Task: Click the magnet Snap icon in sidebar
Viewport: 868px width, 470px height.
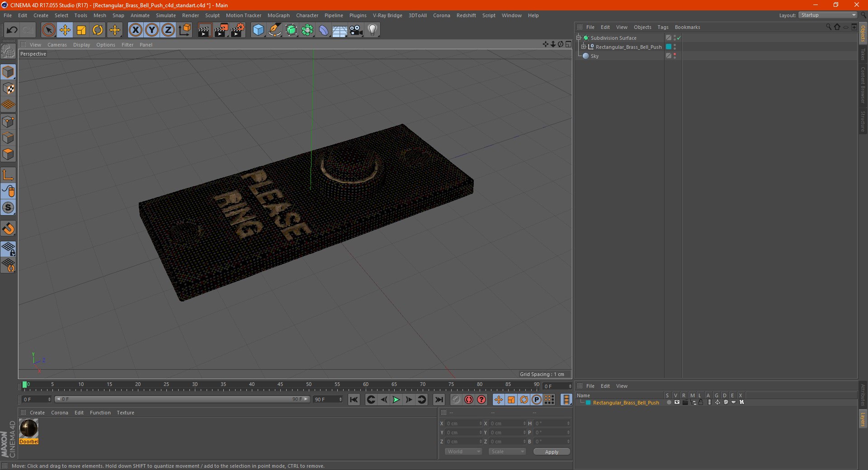Action: click(x=9, y=229)
